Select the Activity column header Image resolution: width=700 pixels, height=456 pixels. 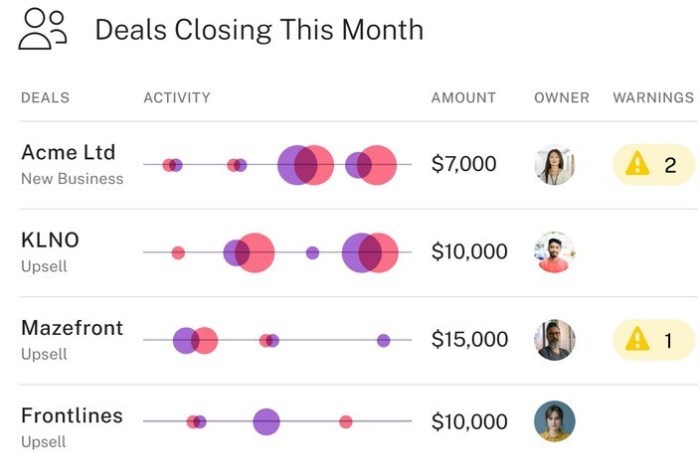pos(177,97)
